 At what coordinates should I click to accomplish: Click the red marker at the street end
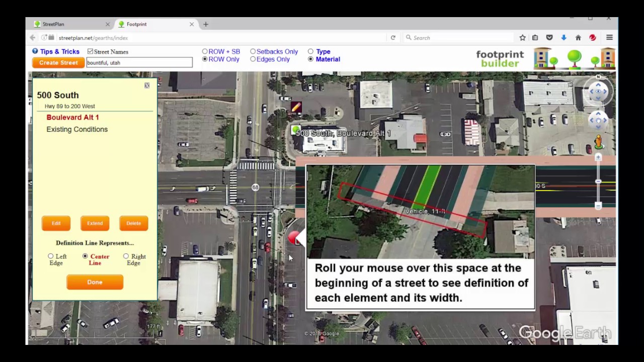pos(294,238)
